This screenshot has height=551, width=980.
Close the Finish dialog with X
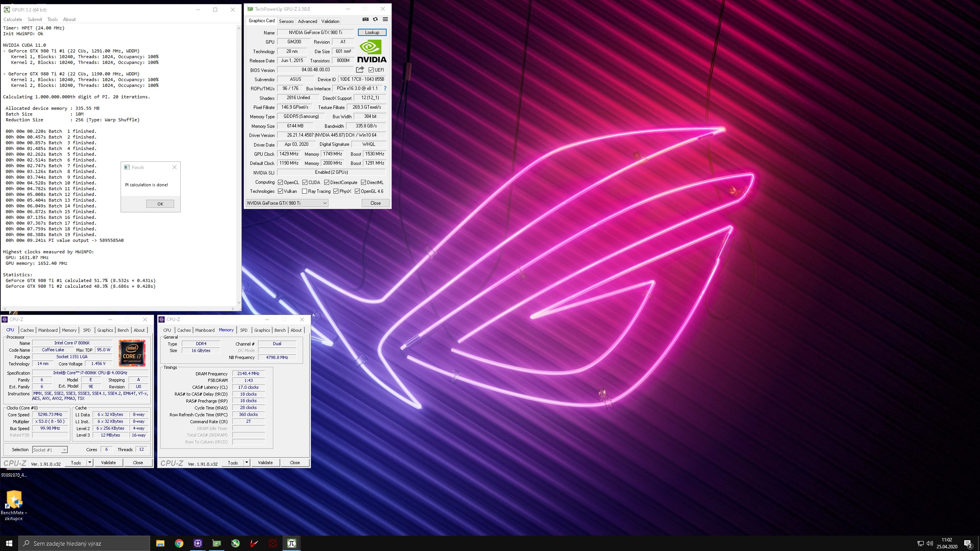click(x=175, y=167)
